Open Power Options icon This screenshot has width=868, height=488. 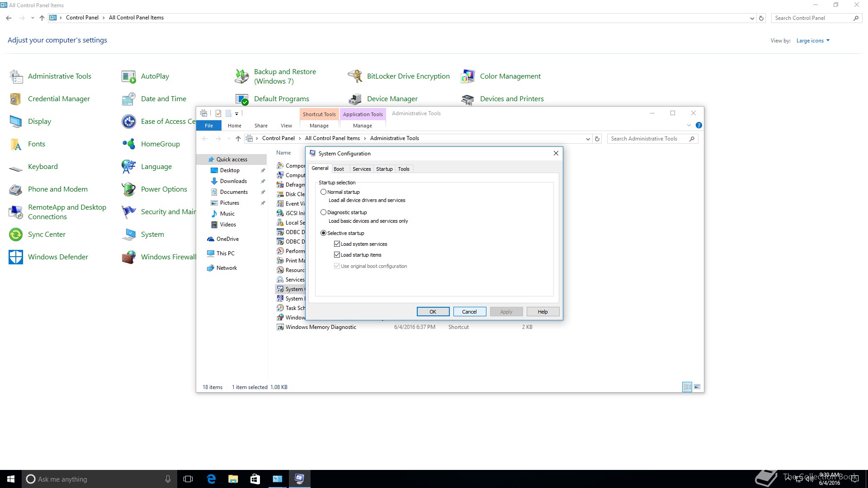(129, 189)
